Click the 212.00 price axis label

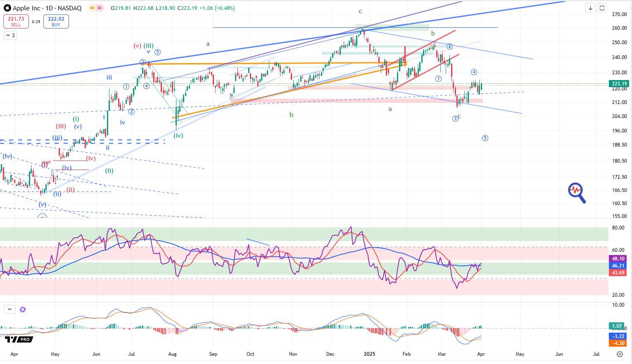click(619, 102)
